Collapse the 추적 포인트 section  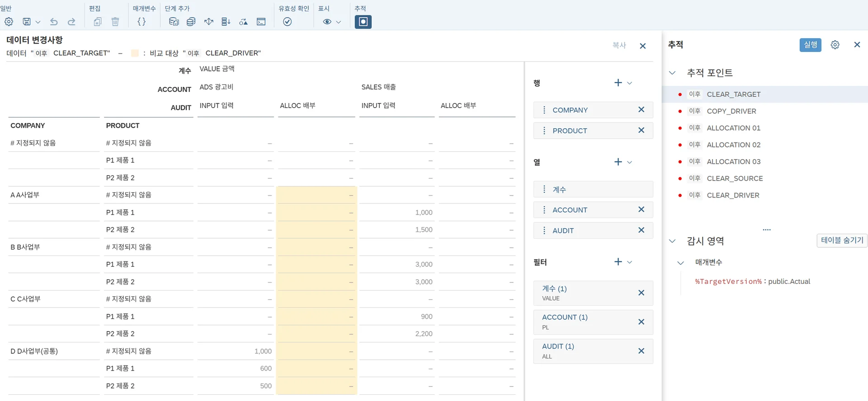pos(672,73)
